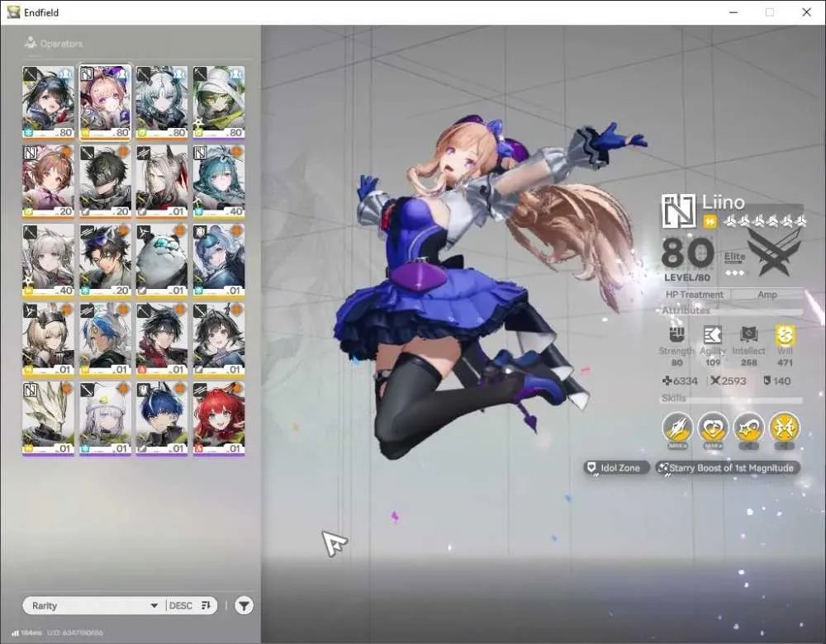Viewport: 826px width, 644px height.
Task: Open the heart-shaped skill icon
Action: point(713,428)
